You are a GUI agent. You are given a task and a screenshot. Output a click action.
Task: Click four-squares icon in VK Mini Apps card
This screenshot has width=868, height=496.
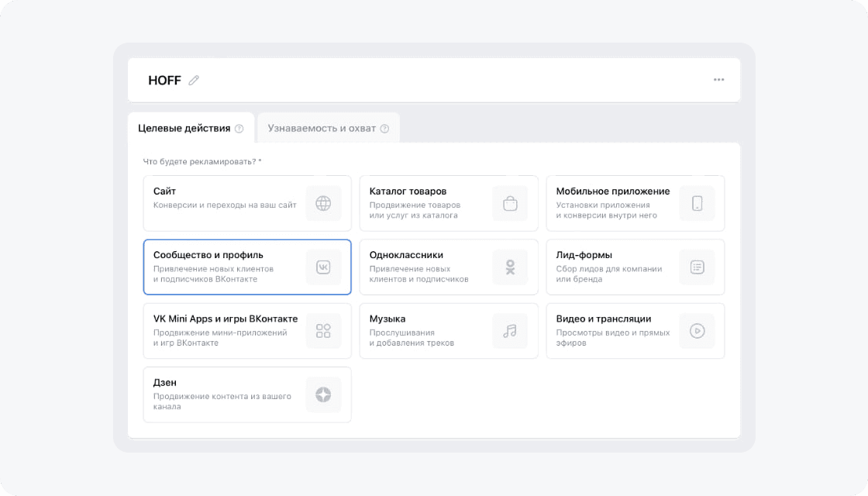(x=323, y=331)
